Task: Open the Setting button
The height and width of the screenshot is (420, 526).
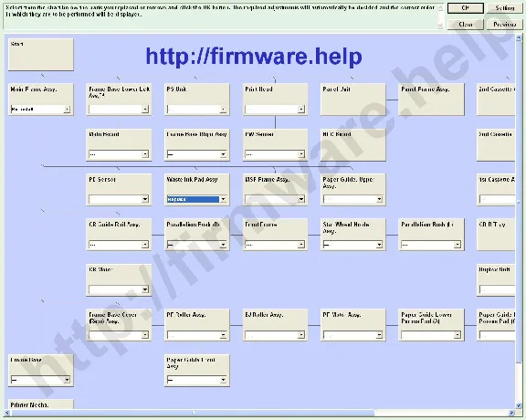Action: [504, 8]
